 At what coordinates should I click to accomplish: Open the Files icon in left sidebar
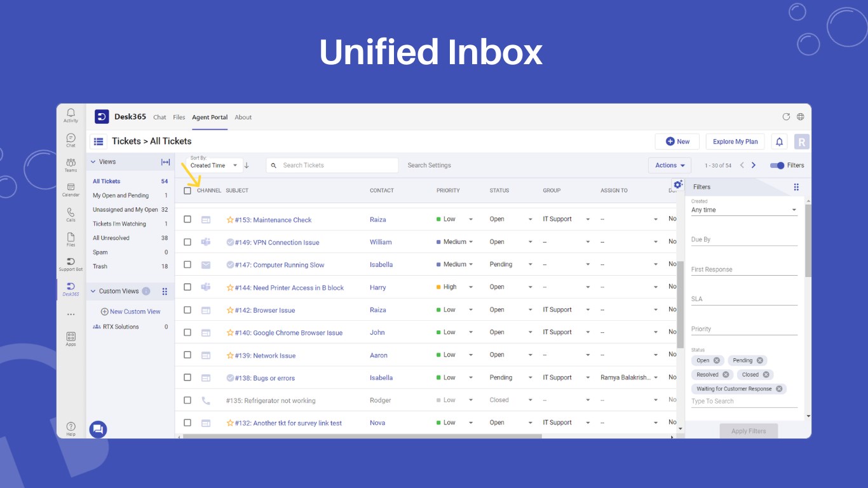point(71,240)
